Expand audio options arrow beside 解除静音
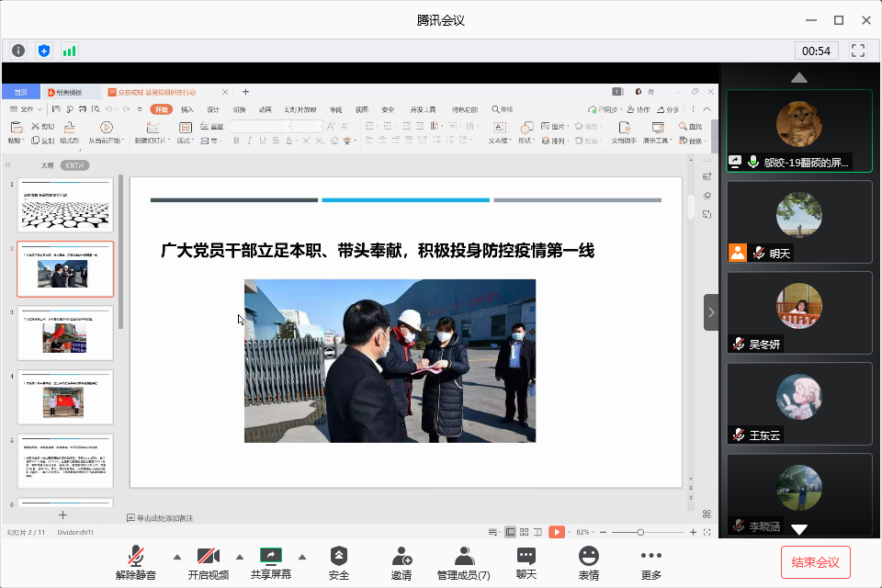Screen dimensions: 882x588 click(x=176, y=557)
